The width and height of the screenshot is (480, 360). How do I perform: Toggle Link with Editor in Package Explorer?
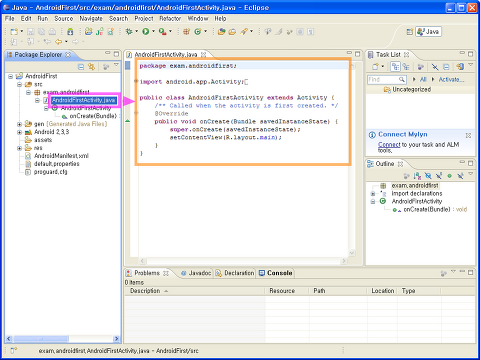click(91, 67)
